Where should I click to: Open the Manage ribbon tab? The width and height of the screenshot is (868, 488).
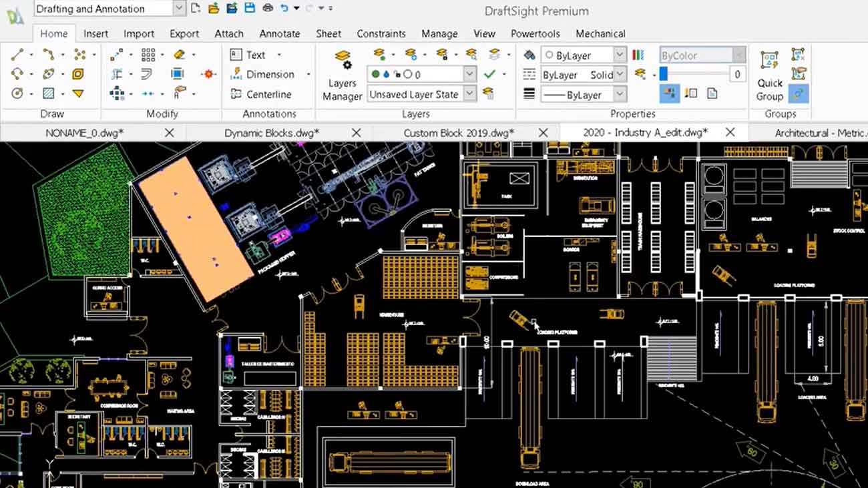point(439,33)
